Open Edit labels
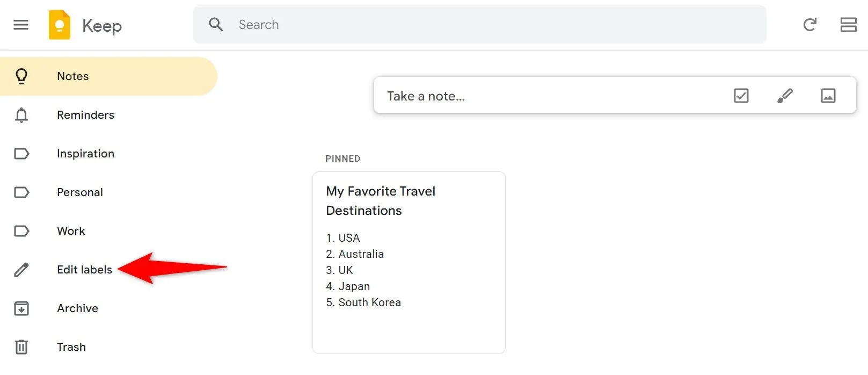This screenshot has height=375, width=868. point(108,270)
